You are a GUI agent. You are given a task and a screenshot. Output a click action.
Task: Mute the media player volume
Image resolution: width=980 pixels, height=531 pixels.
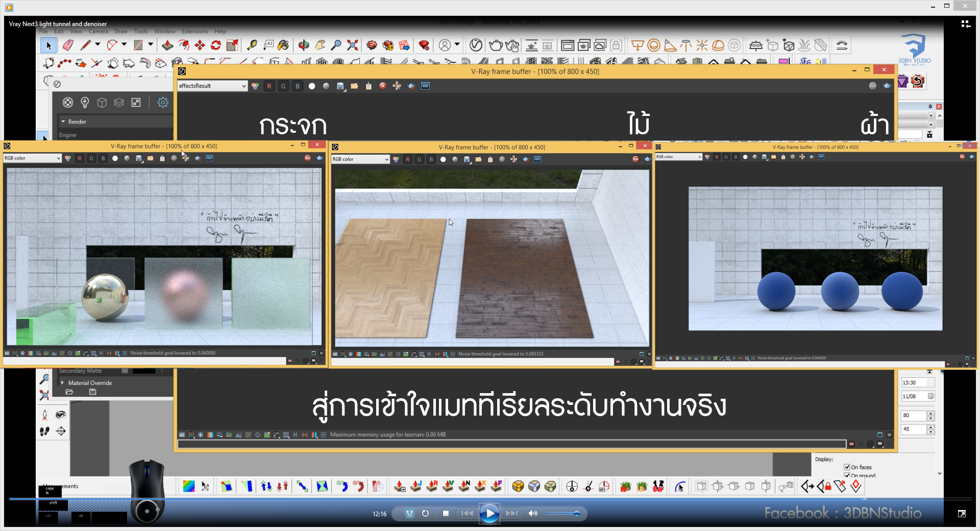[533, 514]
